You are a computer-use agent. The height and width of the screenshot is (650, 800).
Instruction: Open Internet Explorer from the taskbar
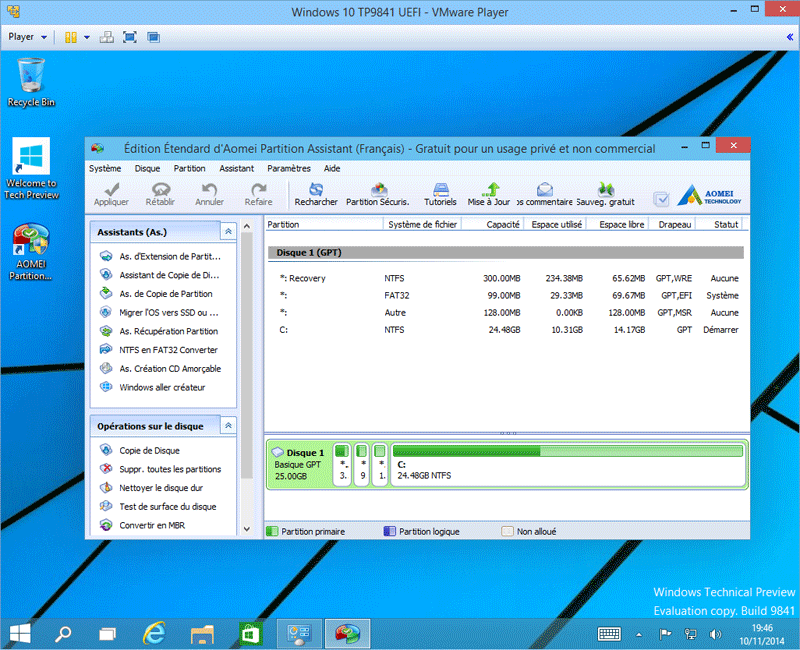pyautogui.click(x=154, y=634)
